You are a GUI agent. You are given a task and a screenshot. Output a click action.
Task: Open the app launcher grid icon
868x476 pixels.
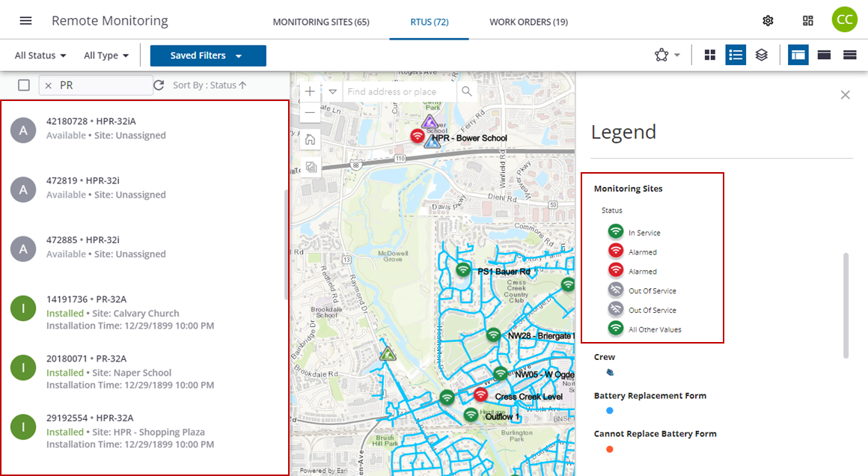pyautogui.click(x=808, y=21)
